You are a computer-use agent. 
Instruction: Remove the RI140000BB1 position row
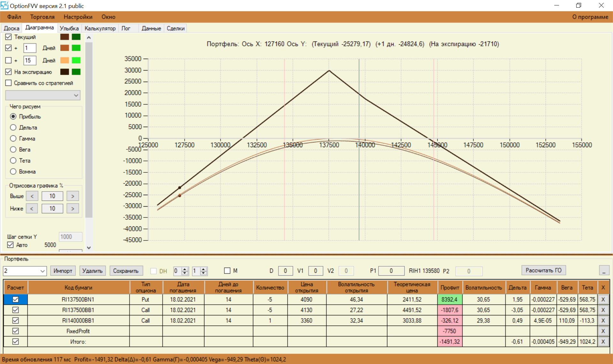(603, 321)
